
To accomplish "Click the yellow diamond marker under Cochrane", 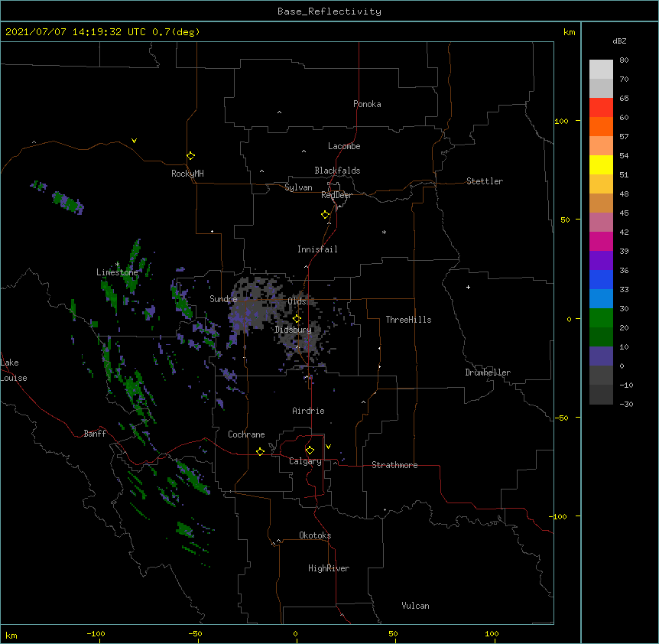I will (x=260, y=451).
